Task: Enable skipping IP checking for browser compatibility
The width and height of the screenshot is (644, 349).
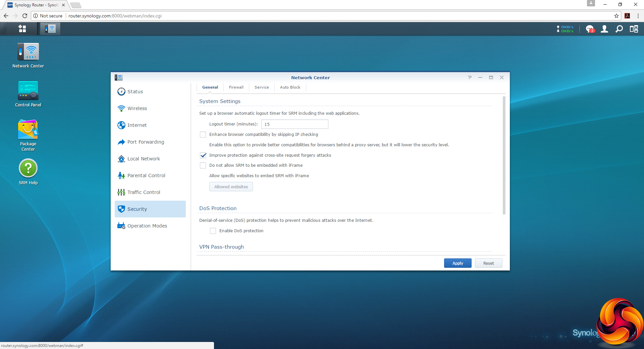Action: click(203, 135)
